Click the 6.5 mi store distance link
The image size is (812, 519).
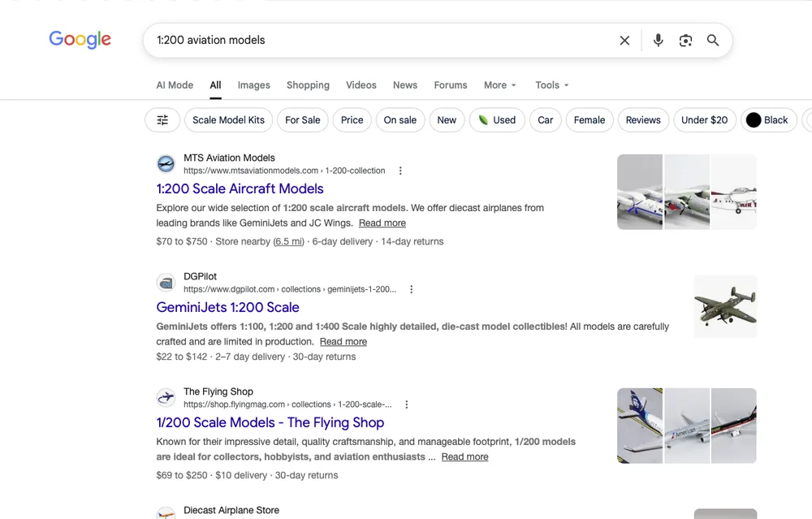(289, 241)
